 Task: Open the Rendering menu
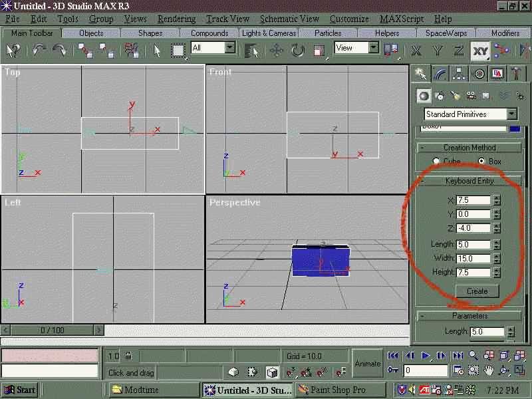click(x=176, y=19)
